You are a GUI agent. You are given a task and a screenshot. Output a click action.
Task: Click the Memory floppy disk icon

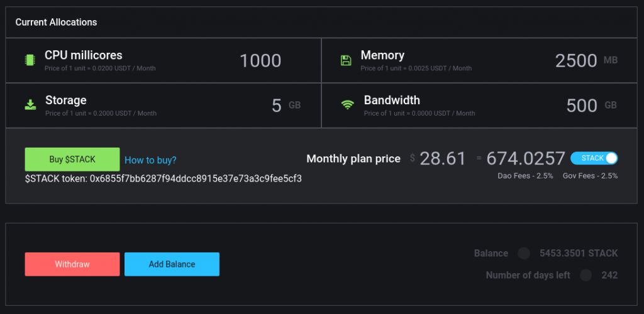click(346, 60)
